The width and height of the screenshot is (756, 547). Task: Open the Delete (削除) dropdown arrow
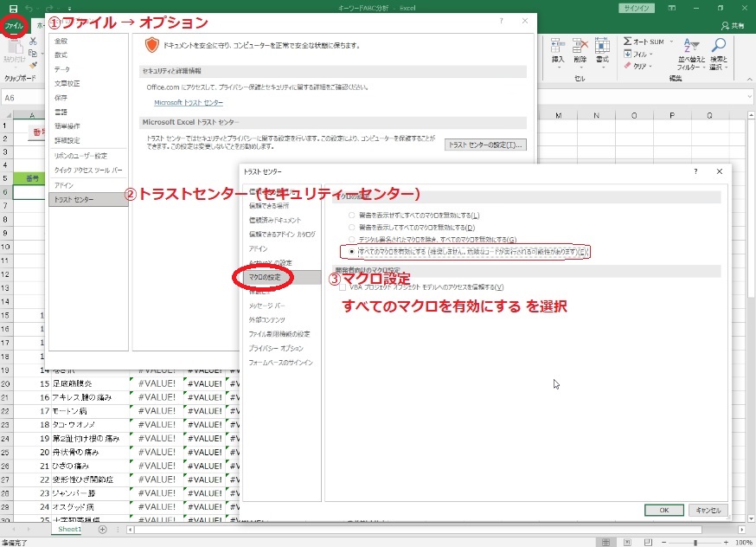tap(580, 67)
